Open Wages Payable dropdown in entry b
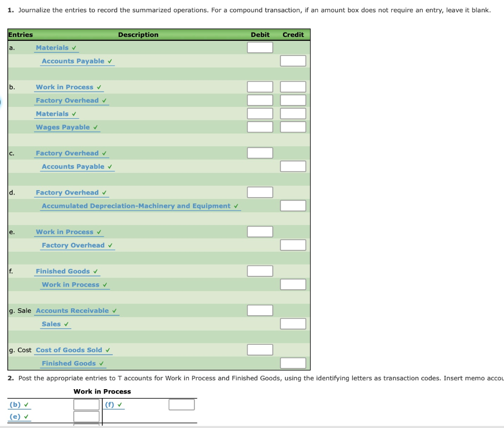 [x=67, y=128]
